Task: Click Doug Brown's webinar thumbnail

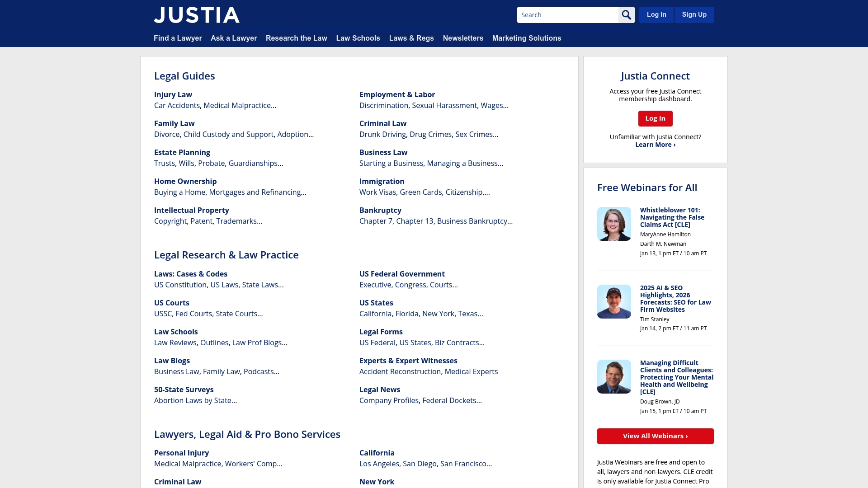Action: click(614, 376)
